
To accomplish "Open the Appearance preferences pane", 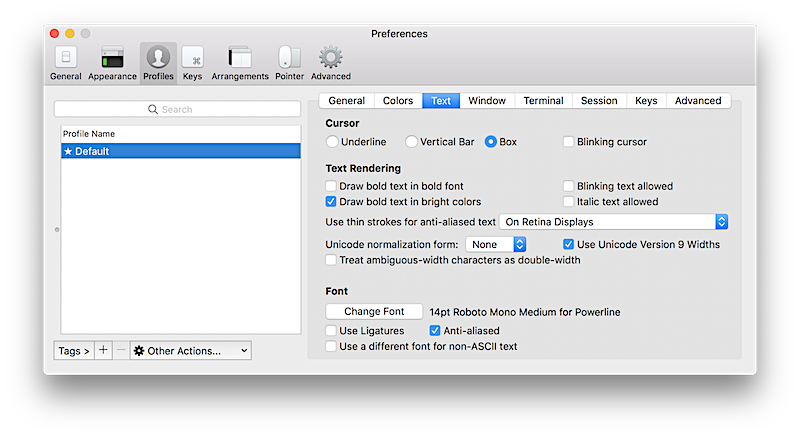I will click(112, 62).
